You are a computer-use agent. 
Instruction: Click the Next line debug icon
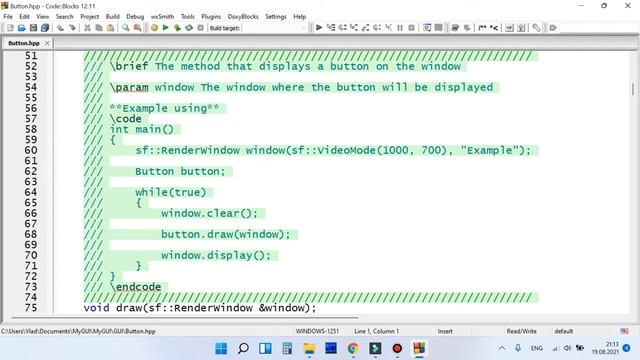pos(342,28)
